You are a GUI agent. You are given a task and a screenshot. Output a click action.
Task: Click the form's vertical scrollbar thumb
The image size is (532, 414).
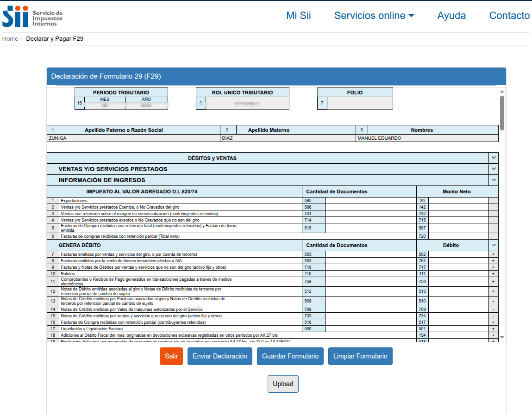pos(502,112)
